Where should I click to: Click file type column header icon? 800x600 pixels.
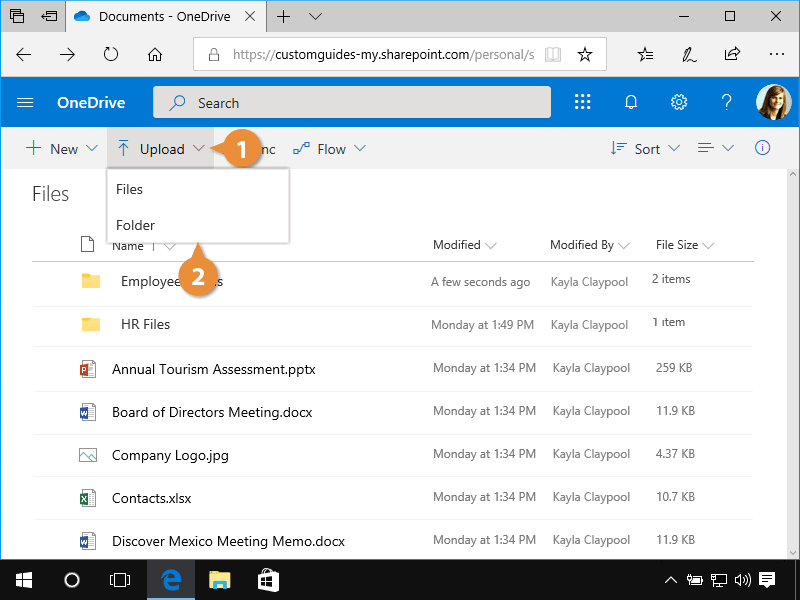(88, 244)
